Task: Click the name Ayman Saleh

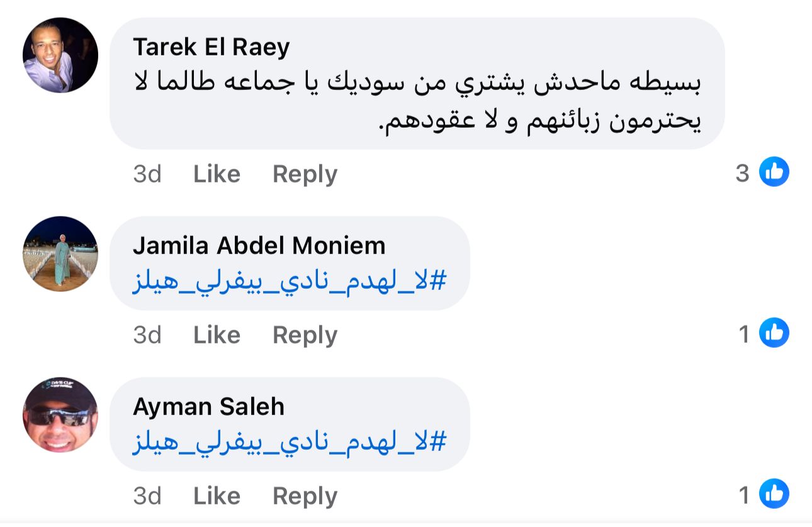Action: point(208,407)
